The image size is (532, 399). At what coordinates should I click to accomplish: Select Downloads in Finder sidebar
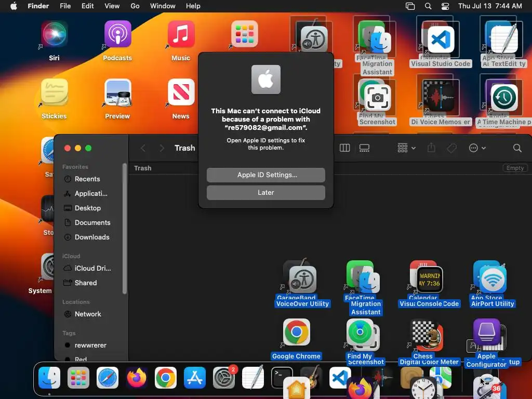(x=92, y=237)
